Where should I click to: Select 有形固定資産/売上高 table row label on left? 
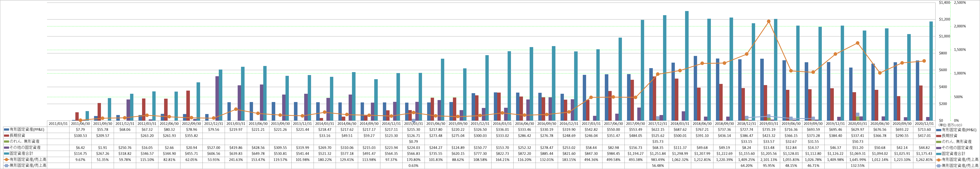tap(24, 160)
